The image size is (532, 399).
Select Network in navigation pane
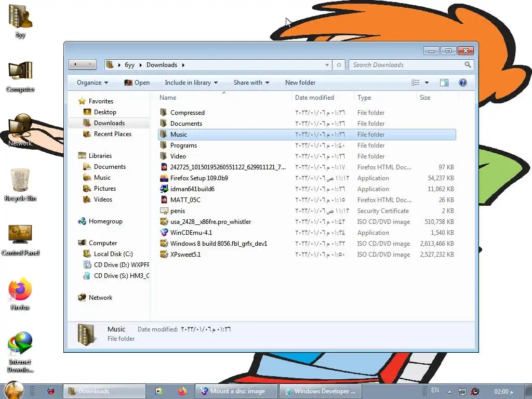pos(100,298)
